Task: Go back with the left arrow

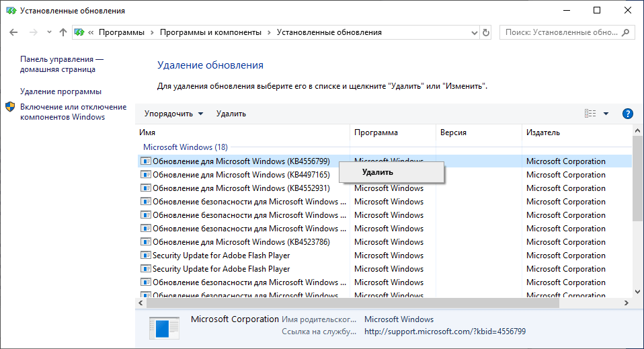Action: [13, 32]
